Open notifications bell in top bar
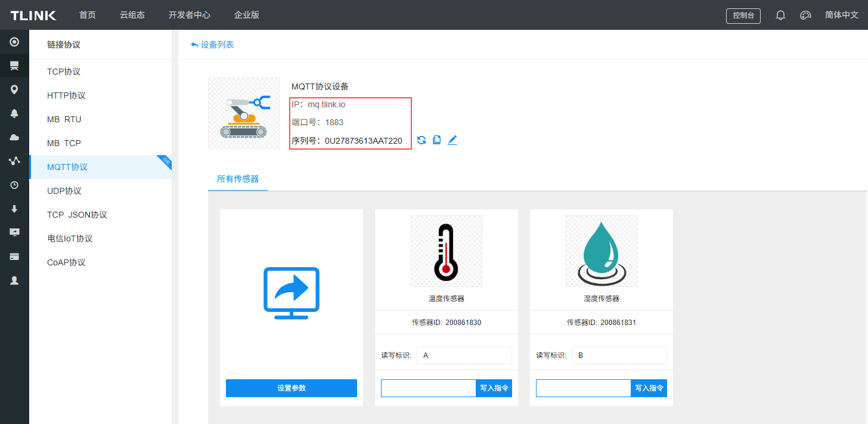The image size is (868, 424). [780, 16]
